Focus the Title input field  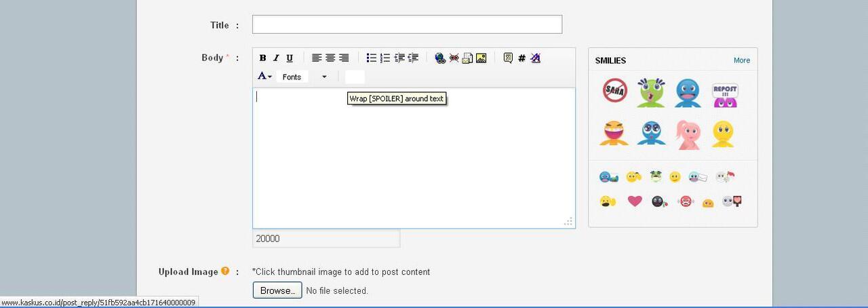coord(407,24)
